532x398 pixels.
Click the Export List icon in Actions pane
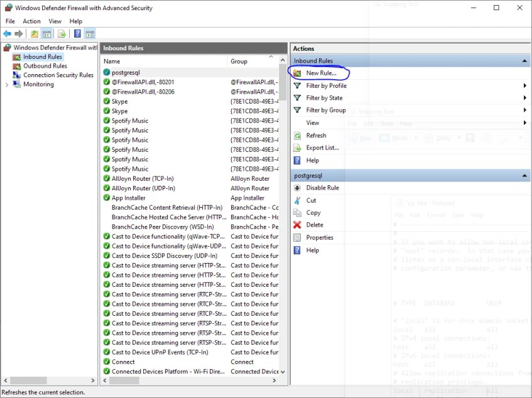(x=297, y=148)
